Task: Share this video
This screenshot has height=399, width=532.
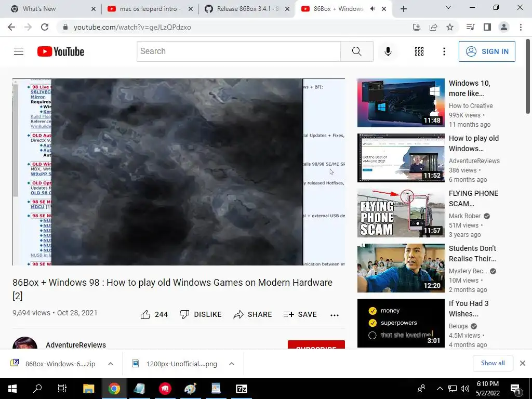Action: point(252,314)
